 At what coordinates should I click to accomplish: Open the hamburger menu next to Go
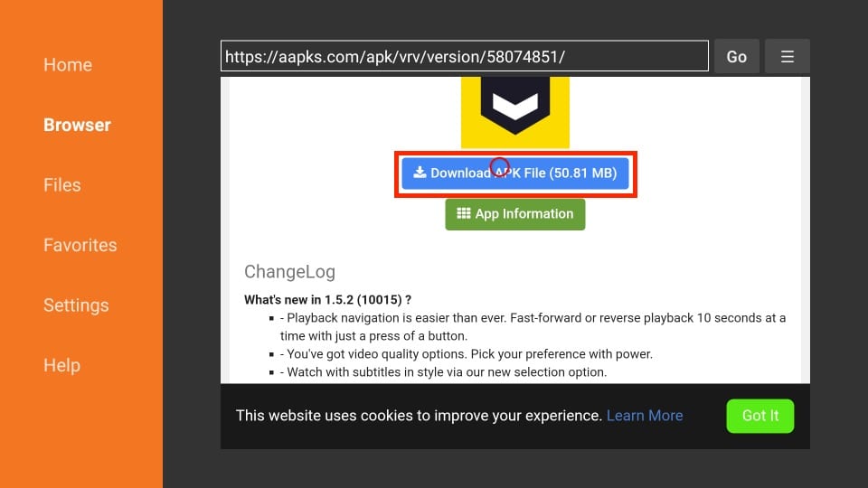[787, 56]
